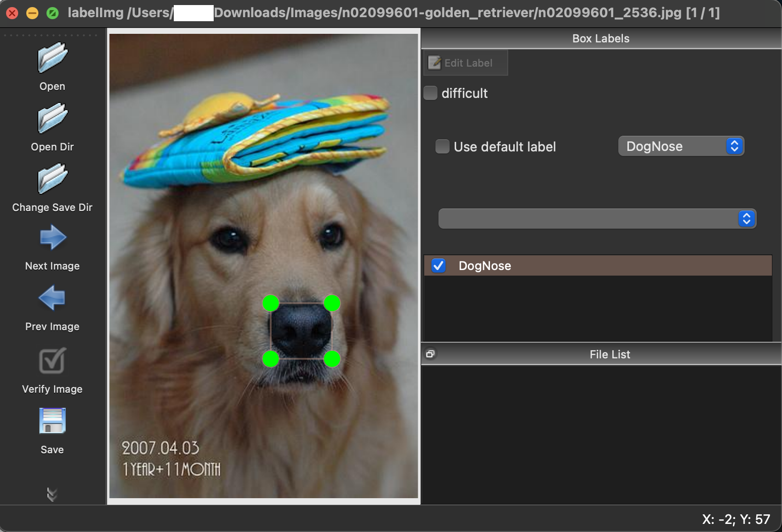
Task: Uncheck the DogNose label visibility checkbox
Action: click(x=438, y=265)
